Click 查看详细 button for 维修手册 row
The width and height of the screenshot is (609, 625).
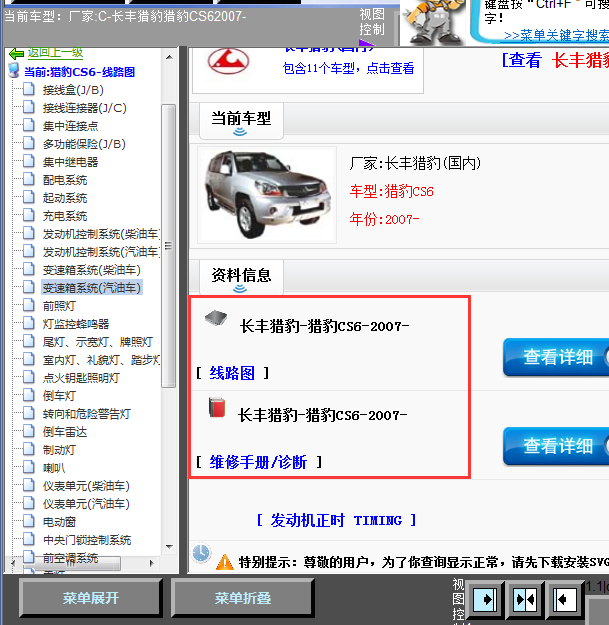click(x=556, y=446)
